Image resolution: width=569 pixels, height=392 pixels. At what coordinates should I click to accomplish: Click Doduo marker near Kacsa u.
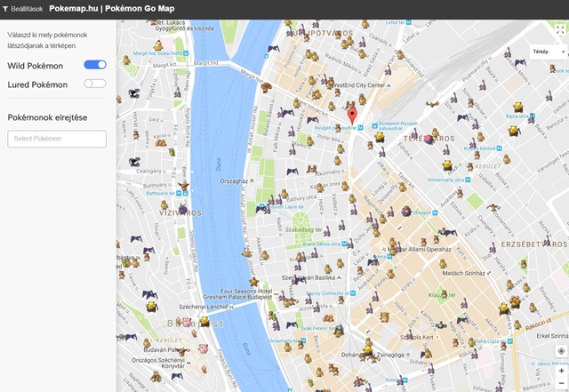pyautogui.click(x=161, y=142)
